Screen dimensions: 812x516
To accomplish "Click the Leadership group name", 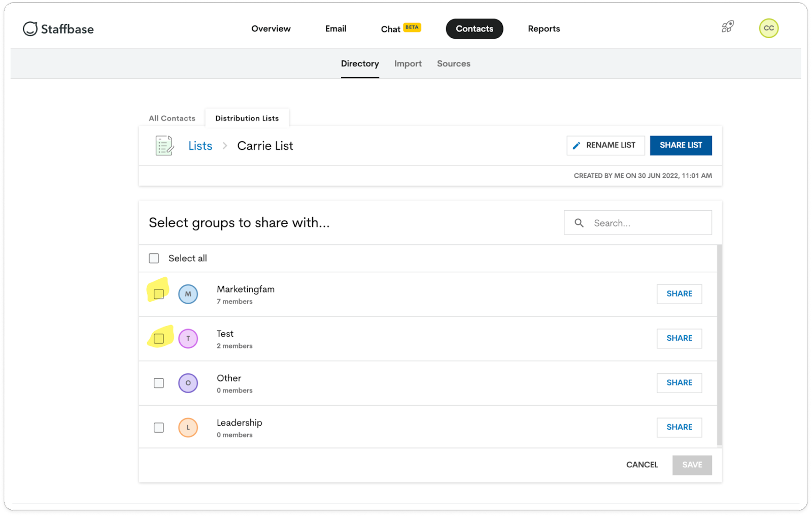I will [x=240, y=423].
